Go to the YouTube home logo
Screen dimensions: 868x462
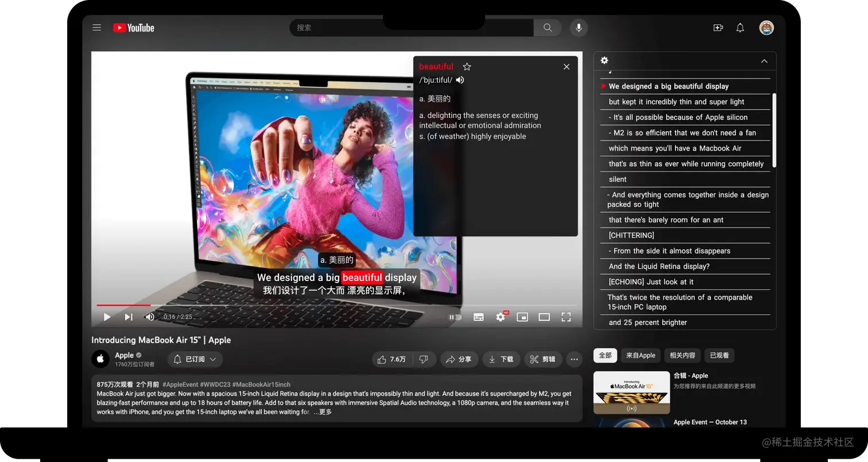[x=134, y=28]
